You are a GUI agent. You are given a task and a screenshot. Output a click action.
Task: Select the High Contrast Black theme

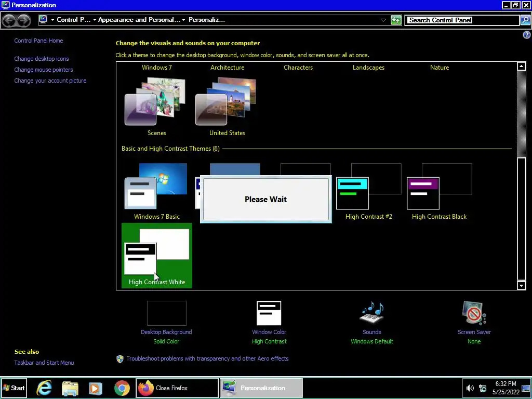tap(440, 191)
